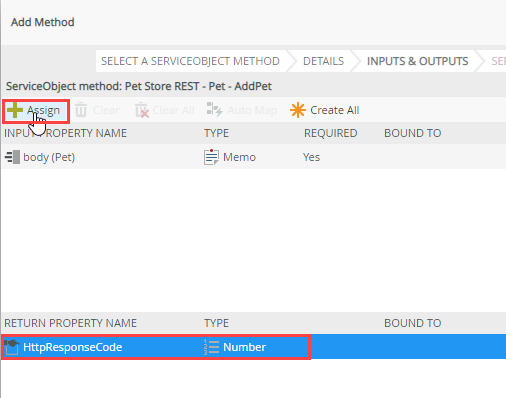The height and width of the screenshot is (398, 506).
Task: Click the Create All button text
Action: [x=335, y=110]
